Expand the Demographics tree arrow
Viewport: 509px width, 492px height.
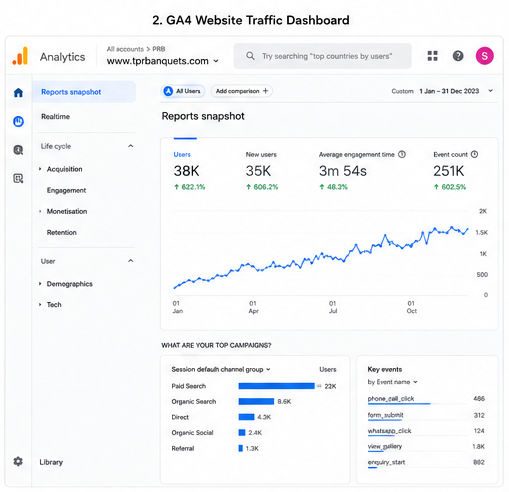click(x=40, y=284)
